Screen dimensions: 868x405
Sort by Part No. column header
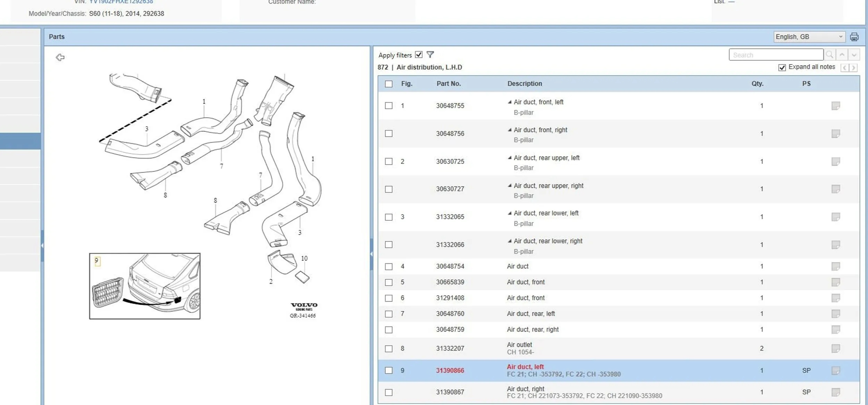pos(448,84)
